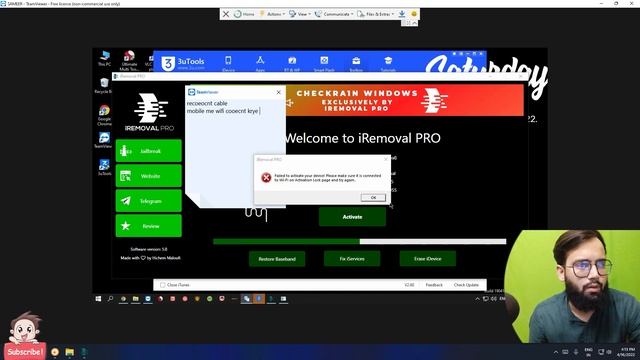The height and width of the screenshot is (360, 640).
Task: Open the Jailbreak sidebar button
Action: point(149,151)
